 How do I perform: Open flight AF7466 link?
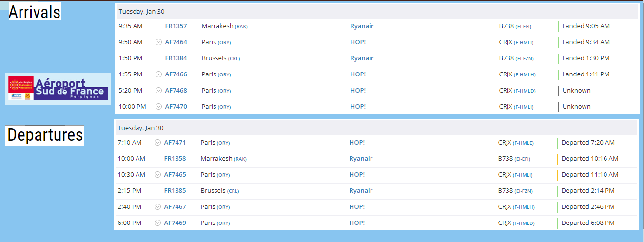point(176,74)
